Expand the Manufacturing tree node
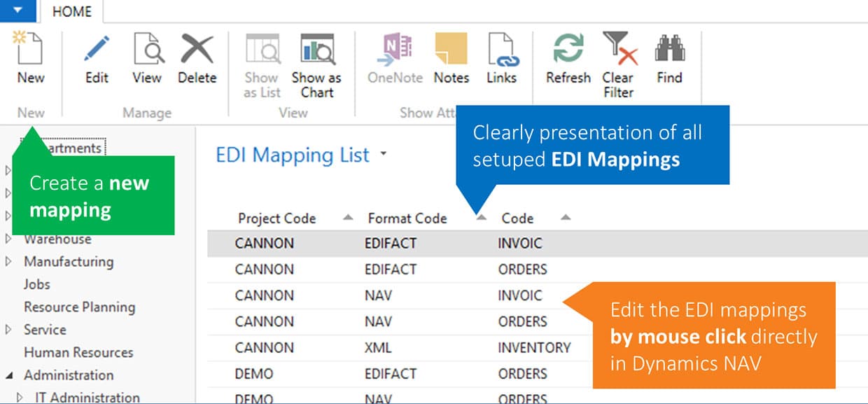This screenshot has height=404, width=868. click(x=8, y=261)
